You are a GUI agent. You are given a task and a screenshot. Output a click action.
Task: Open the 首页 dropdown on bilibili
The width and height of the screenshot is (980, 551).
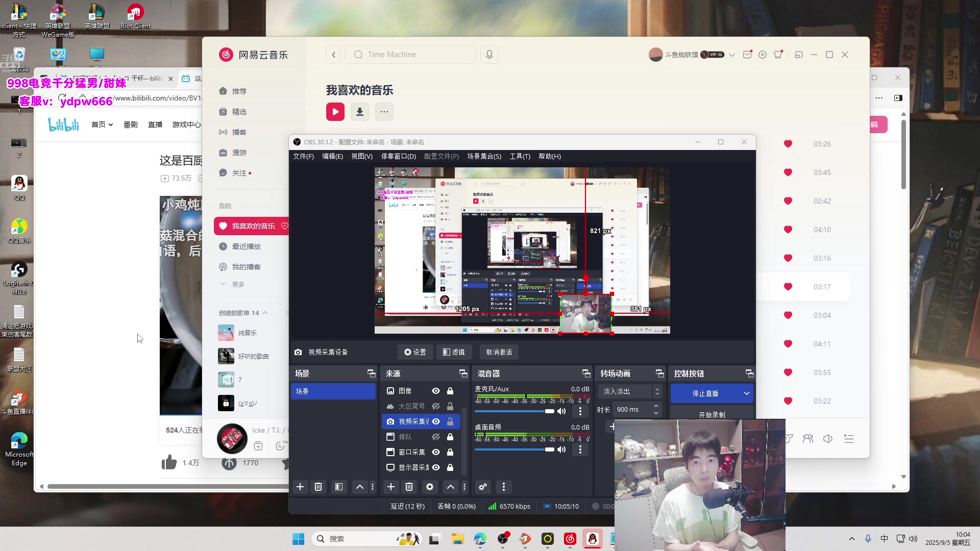(x=102, y=124)
